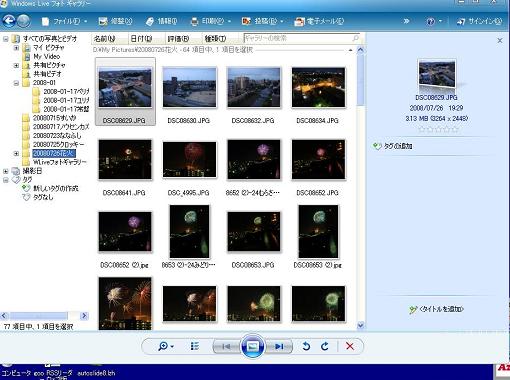Open the 印刷 (Print) menu
Viewport: 510px width, 380px height.
pyautogui.click(x=210, y=21)
